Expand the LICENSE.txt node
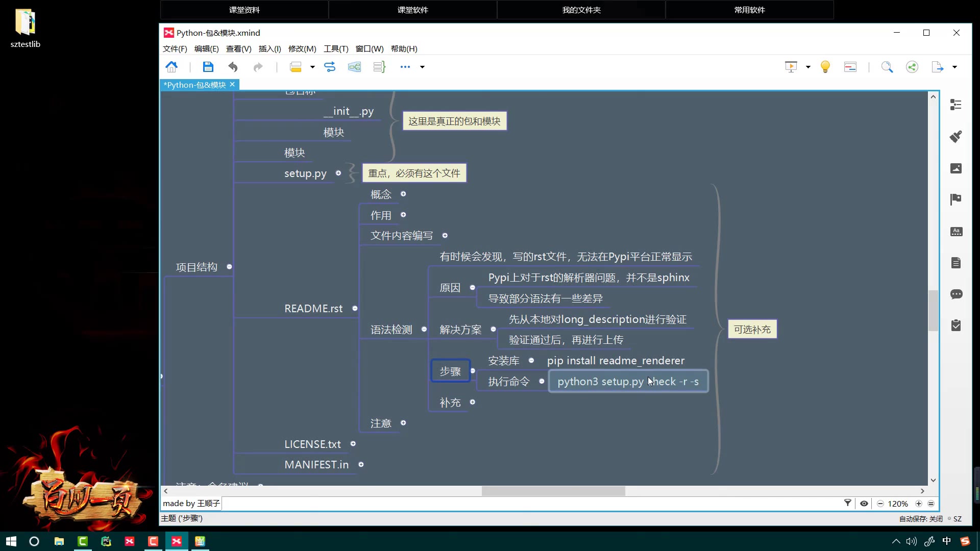980x551 pixels. tap(353, 444)
